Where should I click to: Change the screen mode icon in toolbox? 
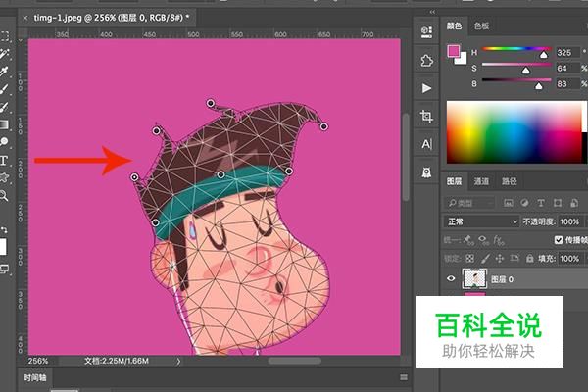tap(4, 269)
